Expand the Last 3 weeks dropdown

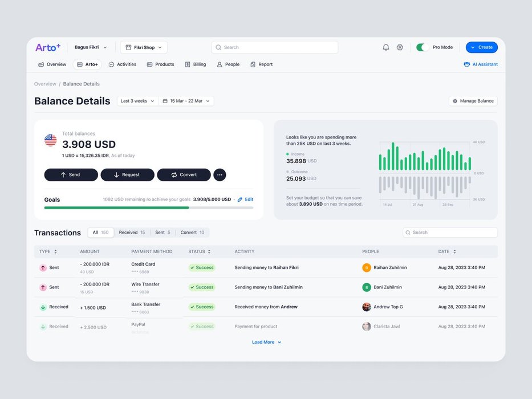[x=137, y=101]
